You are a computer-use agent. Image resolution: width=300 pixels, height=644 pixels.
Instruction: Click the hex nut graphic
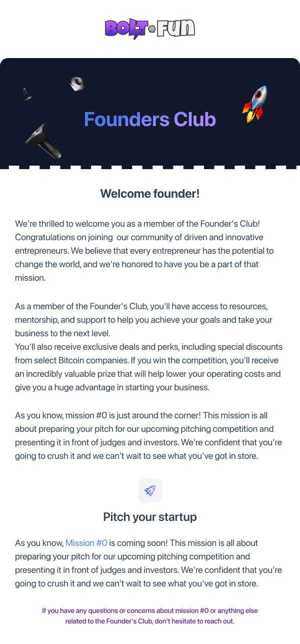click(77, 83)
